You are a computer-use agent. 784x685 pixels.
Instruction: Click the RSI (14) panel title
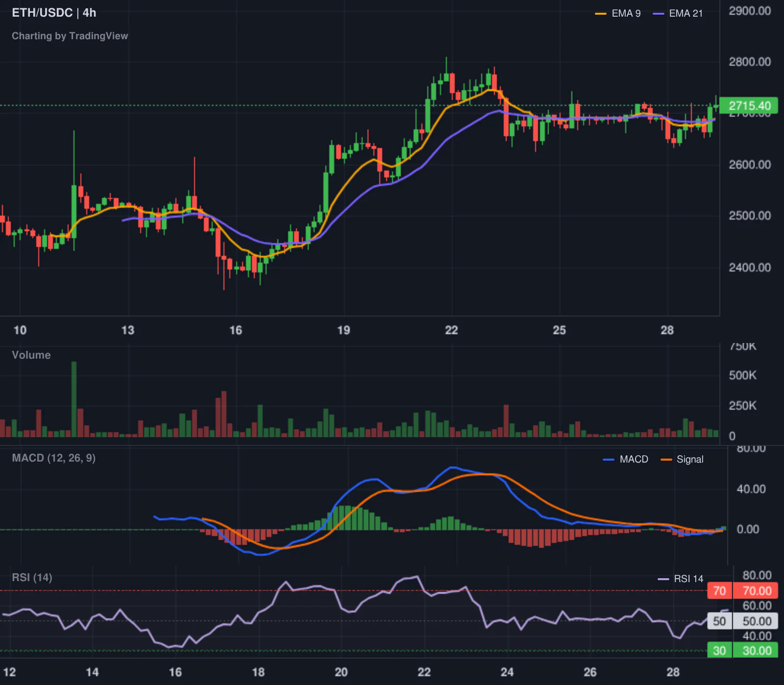32,578
